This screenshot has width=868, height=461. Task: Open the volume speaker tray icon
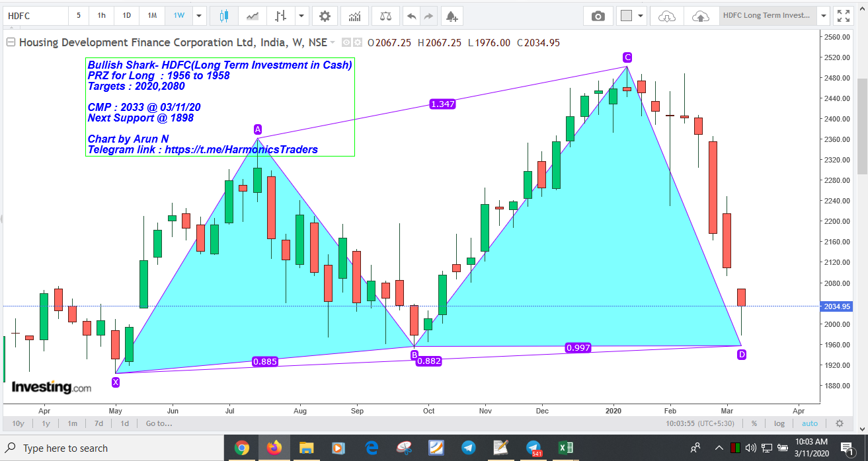point(751,448)
